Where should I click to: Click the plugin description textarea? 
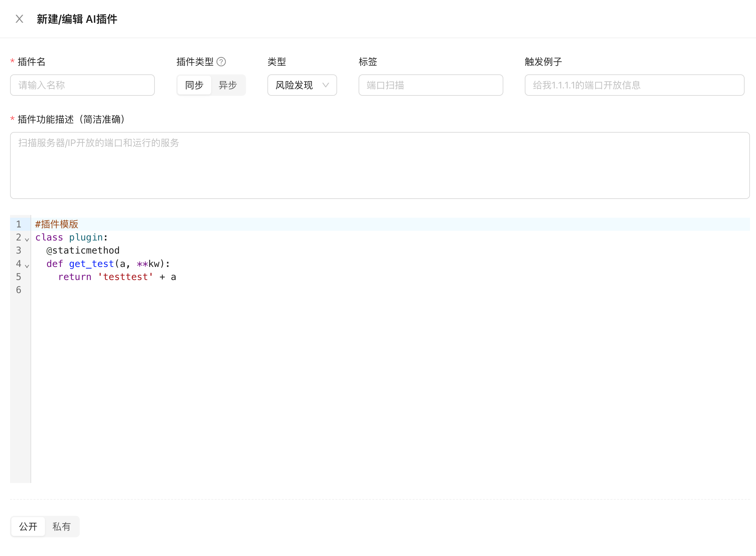[380, 165]
